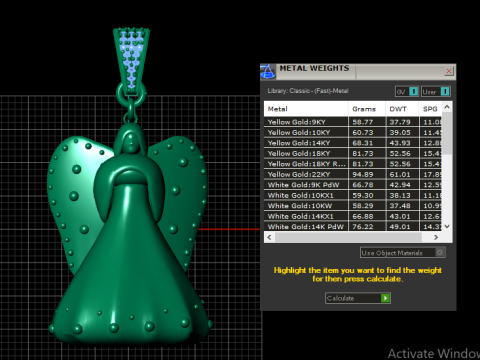
Task: Select the Yellow Gold:18KY R... row
Action: pos(353,164)
